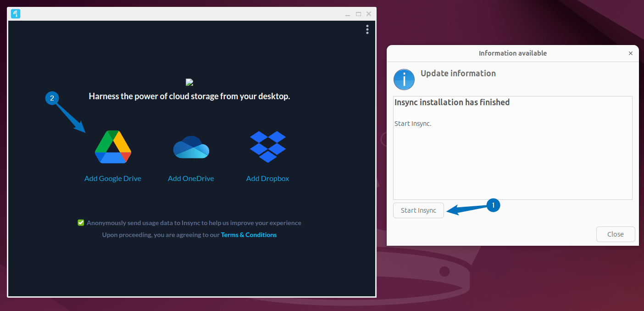Click the broken image placeholder above the tagline
This screenshot has width=644, height=311.
click(x=189, y=82)
